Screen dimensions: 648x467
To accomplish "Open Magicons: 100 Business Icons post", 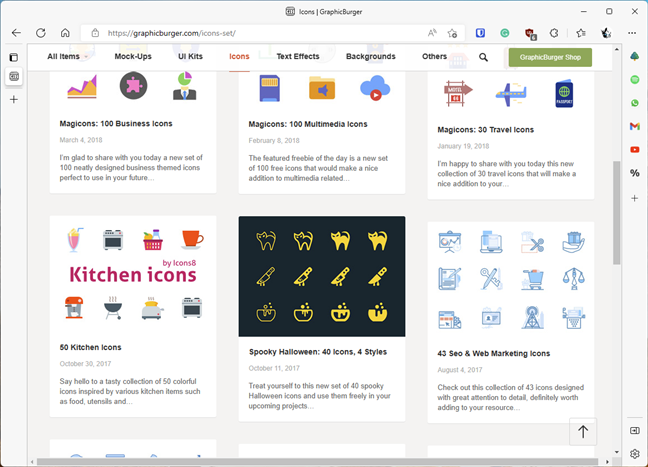I will (x=116, y=124).
